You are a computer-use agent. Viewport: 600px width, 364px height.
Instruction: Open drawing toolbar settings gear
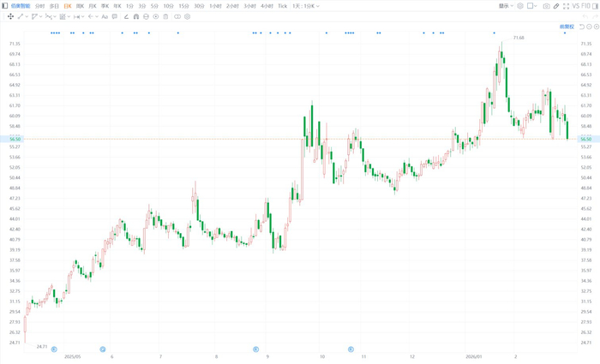tap(187, 16)
